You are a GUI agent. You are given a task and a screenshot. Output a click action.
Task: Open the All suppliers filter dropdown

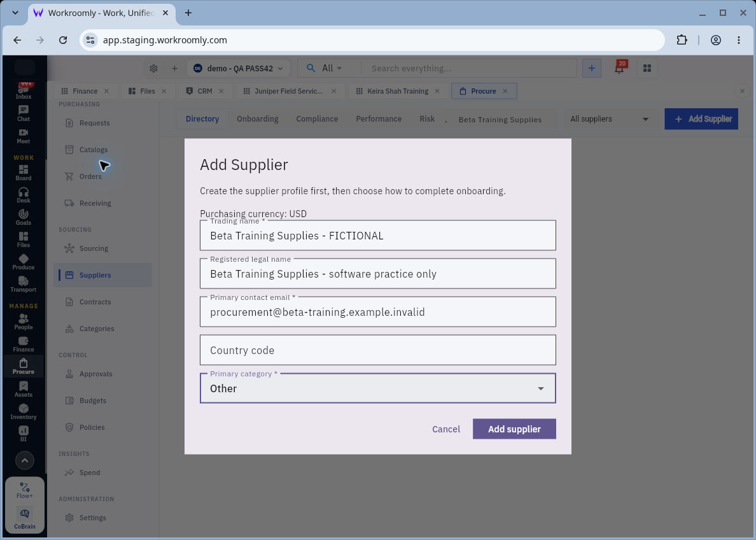click(610, 118)
